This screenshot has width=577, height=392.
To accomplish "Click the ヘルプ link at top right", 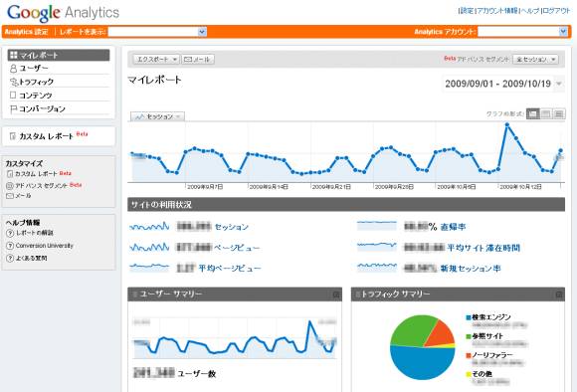I will [x=530, y=11].
